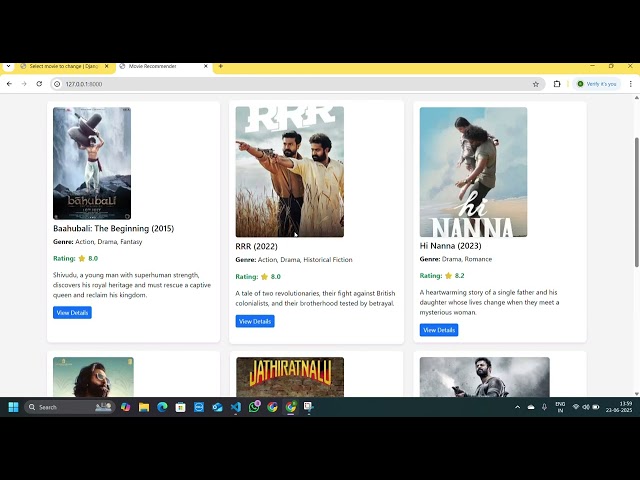This screenshot has height=480, width=640.
Task: Click the Jathiratnalu poster
Action: (x=290, y=377)
